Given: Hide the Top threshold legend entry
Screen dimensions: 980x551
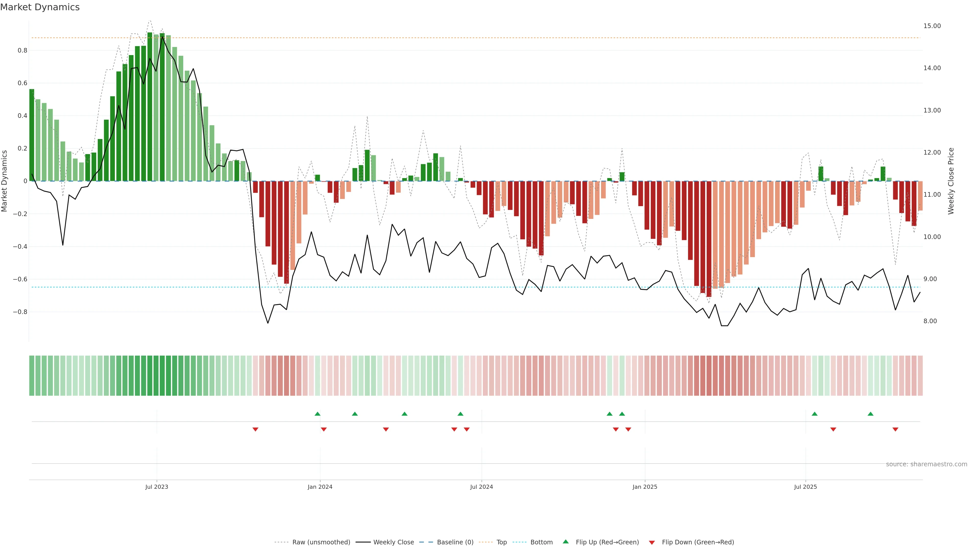Looking at the screenshot, I should [501, 542].
